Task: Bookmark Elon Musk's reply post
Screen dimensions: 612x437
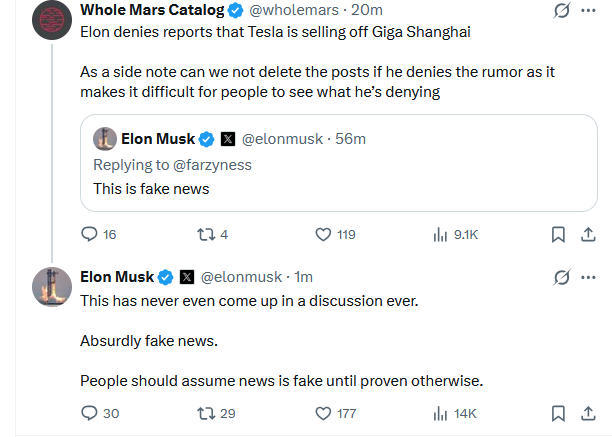Action: (558, 414)
